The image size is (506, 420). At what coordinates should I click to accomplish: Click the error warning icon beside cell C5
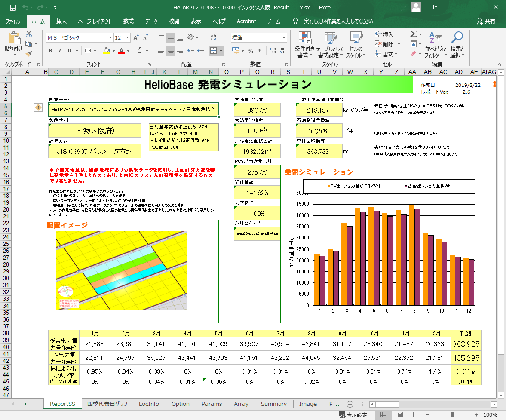38,107
